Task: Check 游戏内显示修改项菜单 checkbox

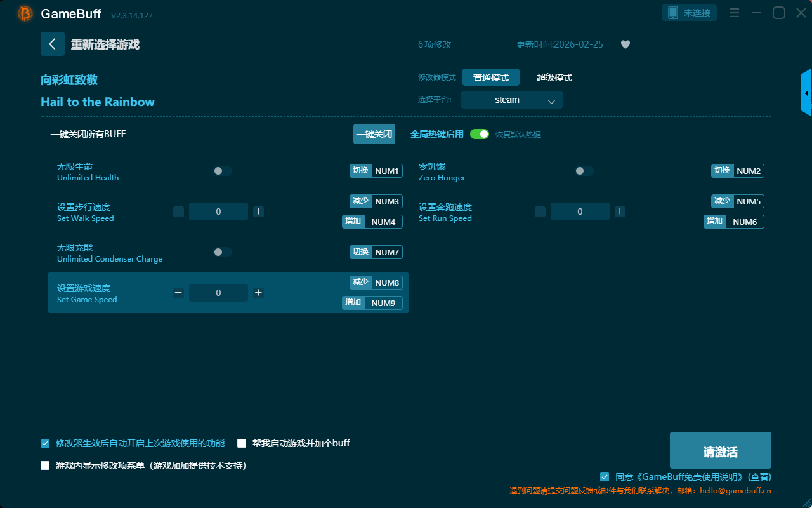Action: tap(45, 465)
